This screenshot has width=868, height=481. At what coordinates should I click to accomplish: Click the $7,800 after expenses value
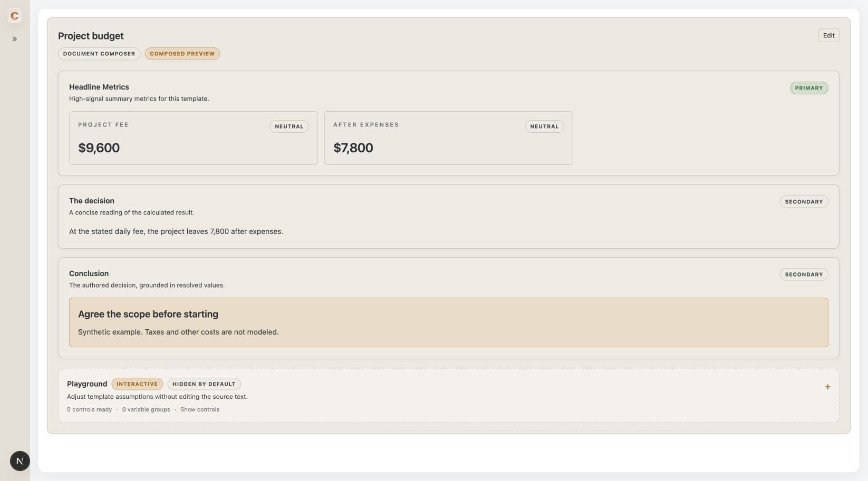pyautogui.click(x=353, y=148)
